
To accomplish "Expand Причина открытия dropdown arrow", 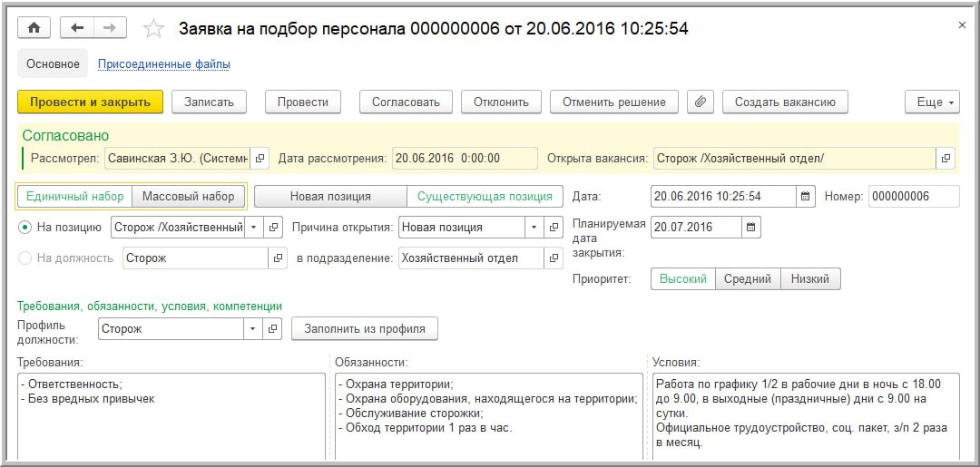I will coord(534,228).
